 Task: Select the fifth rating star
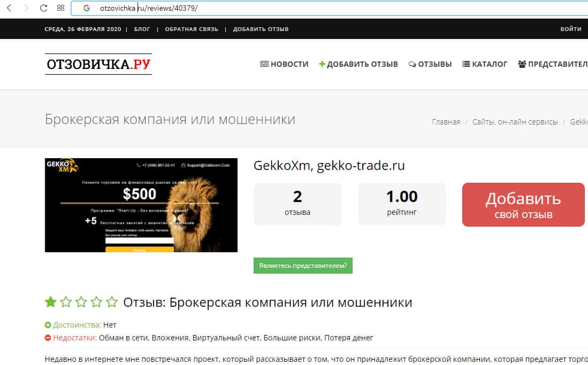(x=112, y=301)
